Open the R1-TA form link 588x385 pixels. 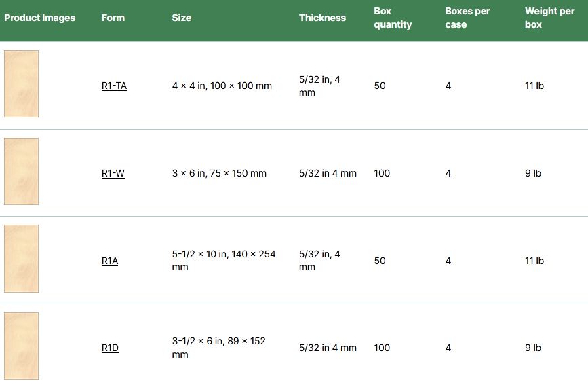click(114, 86)
